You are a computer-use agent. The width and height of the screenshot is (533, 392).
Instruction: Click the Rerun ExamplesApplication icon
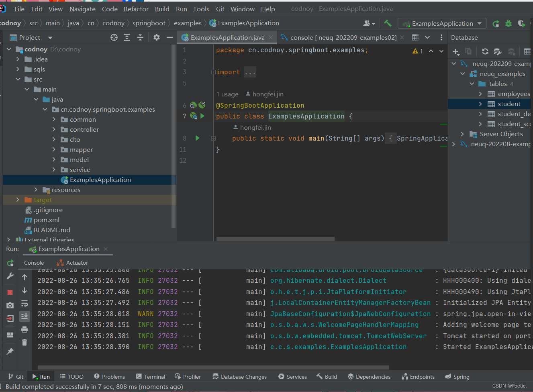[x=10, y=263]
